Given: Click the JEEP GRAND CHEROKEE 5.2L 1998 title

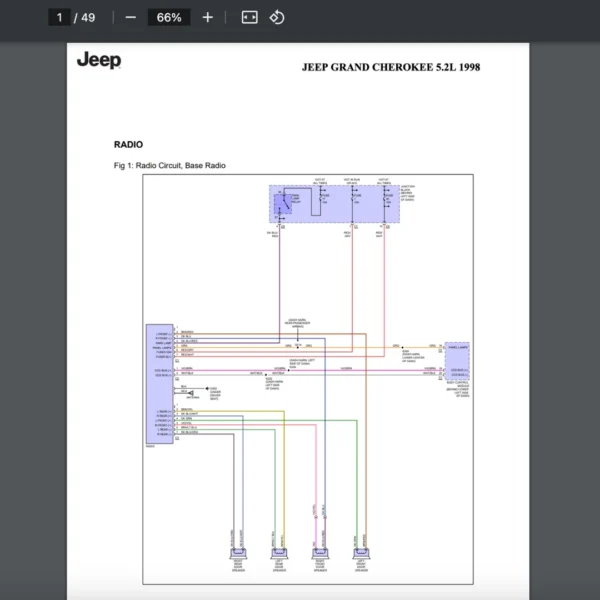Looking at the screenshot, I should (x=391, y=68).
